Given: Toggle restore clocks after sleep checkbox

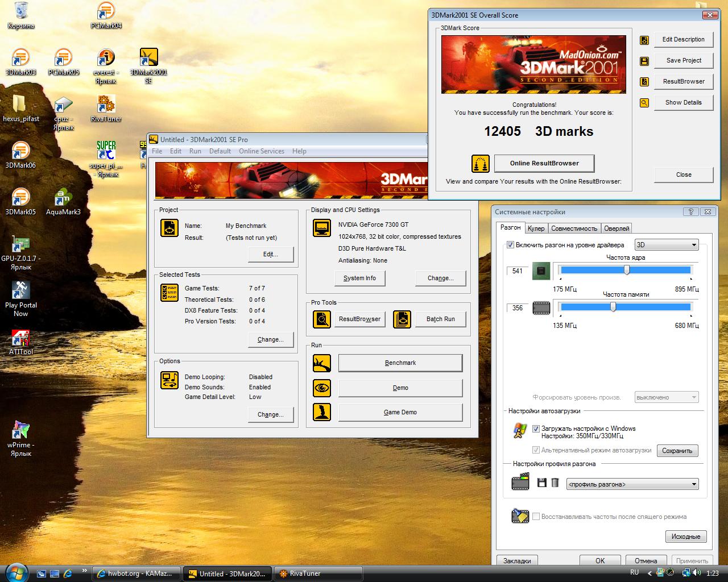Looking at the screenshot, I should tap(536, 517).
